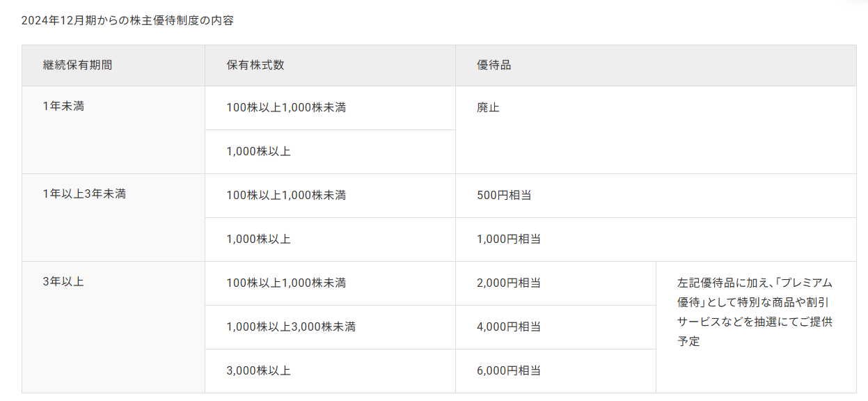The image size is (868, 401).
Task: Select 100株以上1,000株未満 next to 2,000円相当
Action: pyautogui.click(x=286, y=283)
